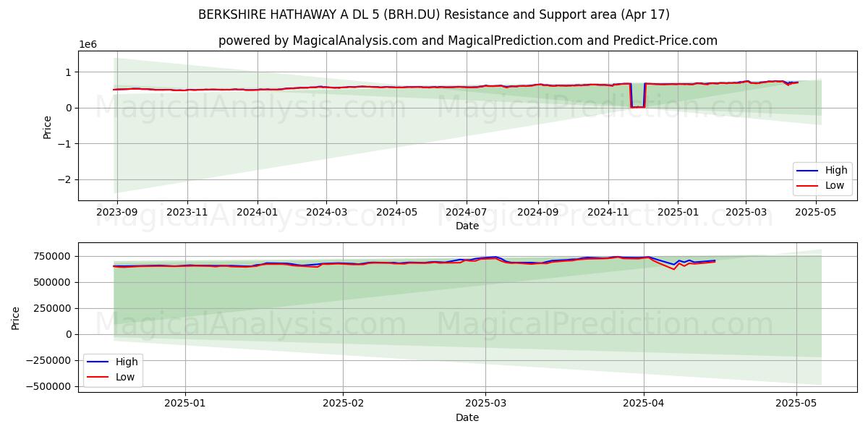This screenshot has width=868, height=434.
Task: Click the '1e6' scale exponent label
Action: coord(87,45)
